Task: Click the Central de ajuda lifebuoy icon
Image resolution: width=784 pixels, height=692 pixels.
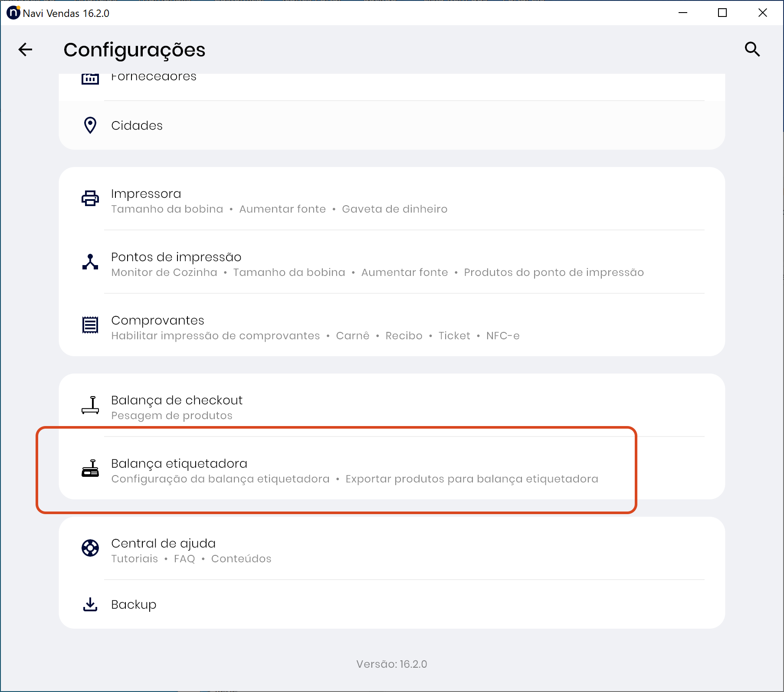Action: click(90, 548)
